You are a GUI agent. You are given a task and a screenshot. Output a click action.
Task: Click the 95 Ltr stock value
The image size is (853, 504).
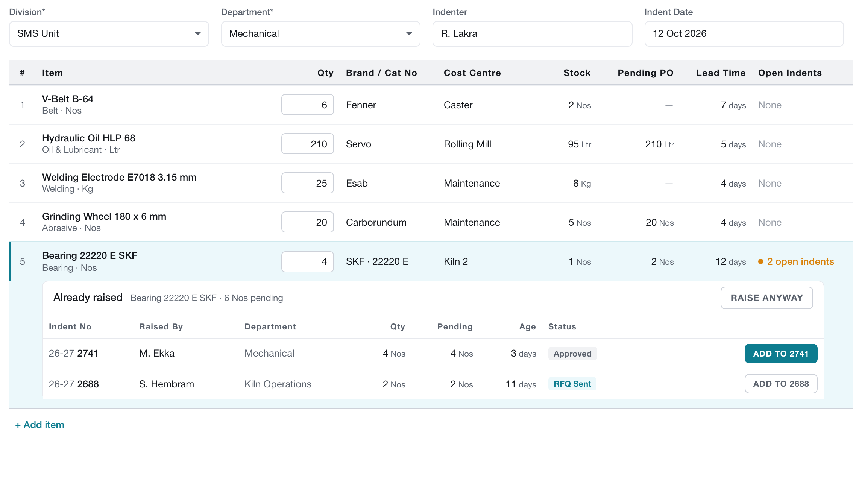[580, 144]
